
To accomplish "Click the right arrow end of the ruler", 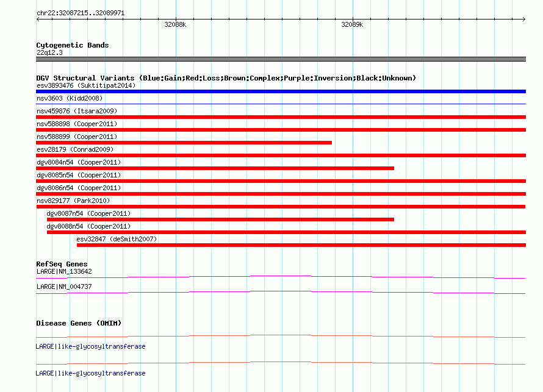I will click(523, 19).
